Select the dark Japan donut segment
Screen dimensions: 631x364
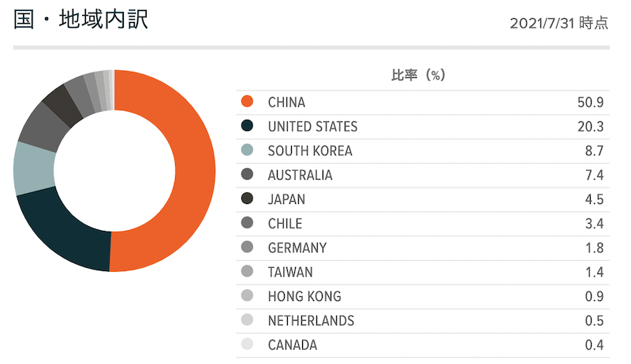[64, 106]
